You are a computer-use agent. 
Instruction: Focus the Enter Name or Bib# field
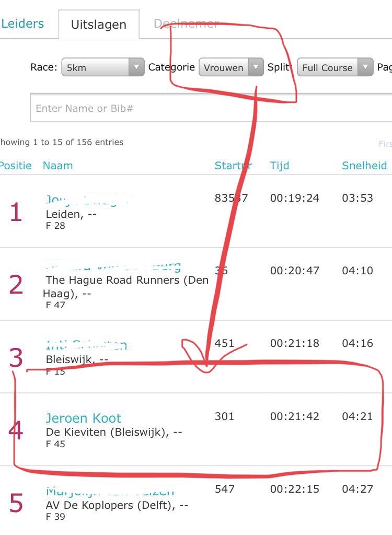[211, 108]
